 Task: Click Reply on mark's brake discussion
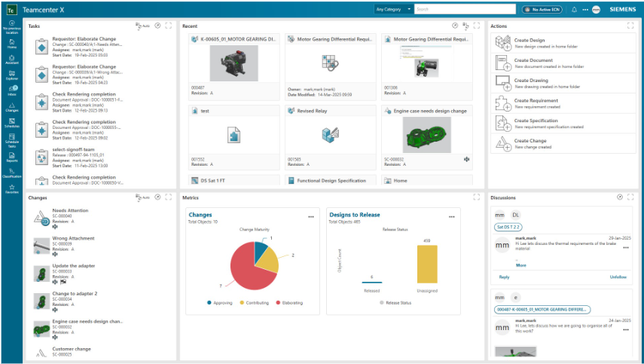(x=504, y=277)
